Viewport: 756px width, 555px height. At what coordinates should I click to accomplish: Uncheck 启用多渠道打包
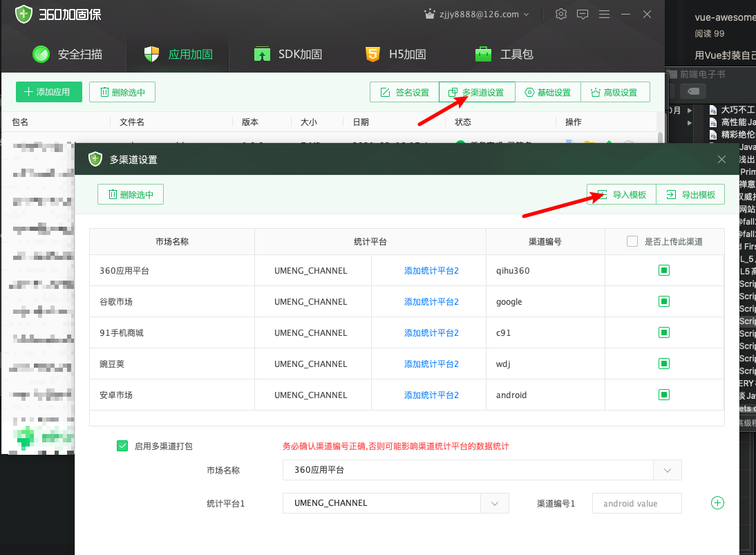point(122,446)
